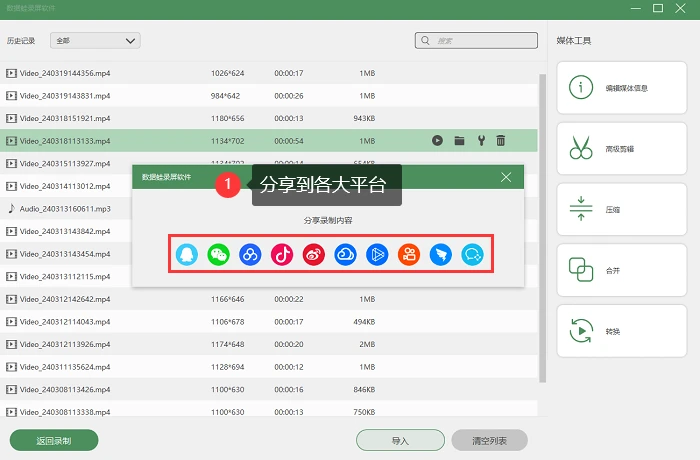Click resolution 1026*624 cell
The width and height of the screenshot is (700, 460).
(228, 73)
